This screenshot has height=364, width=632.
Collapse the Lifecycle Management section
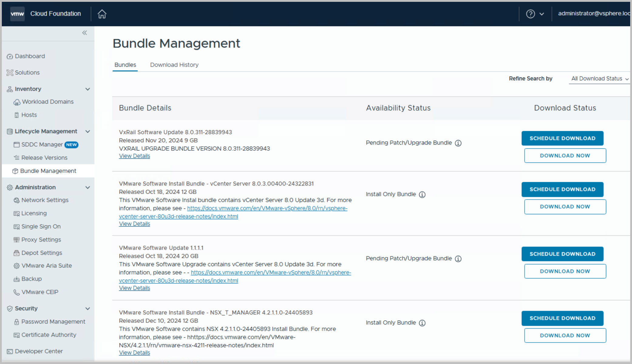[88, 131]
